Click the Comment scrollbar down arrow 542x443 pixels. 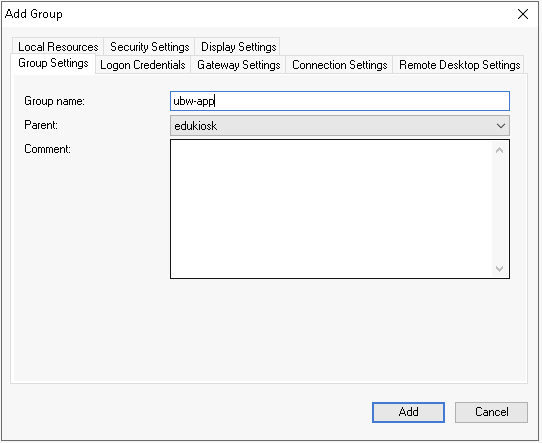[499, 268]
